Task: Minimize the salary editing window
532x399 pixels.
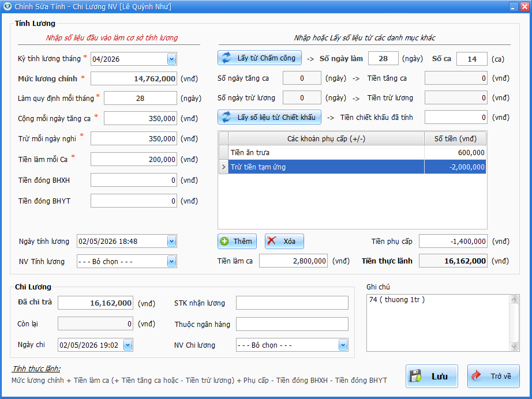Action: 514,6
